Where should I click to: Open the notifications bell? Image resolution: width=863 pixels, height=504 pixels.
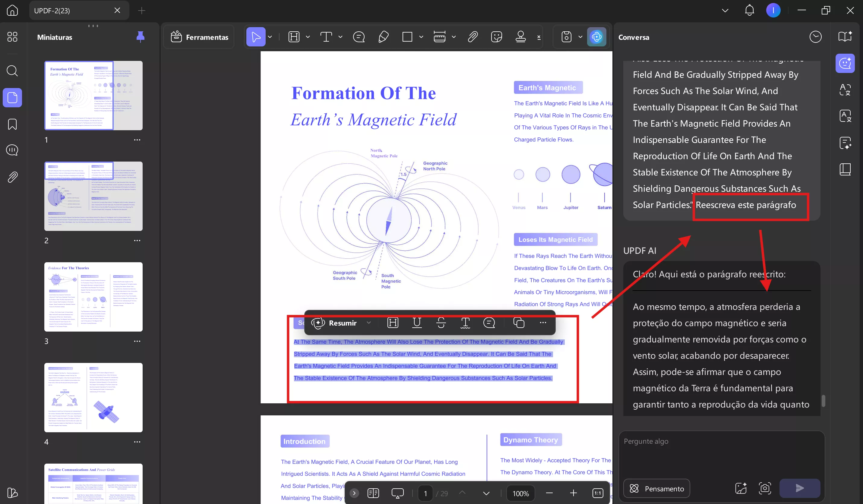(x=749, y=10)
